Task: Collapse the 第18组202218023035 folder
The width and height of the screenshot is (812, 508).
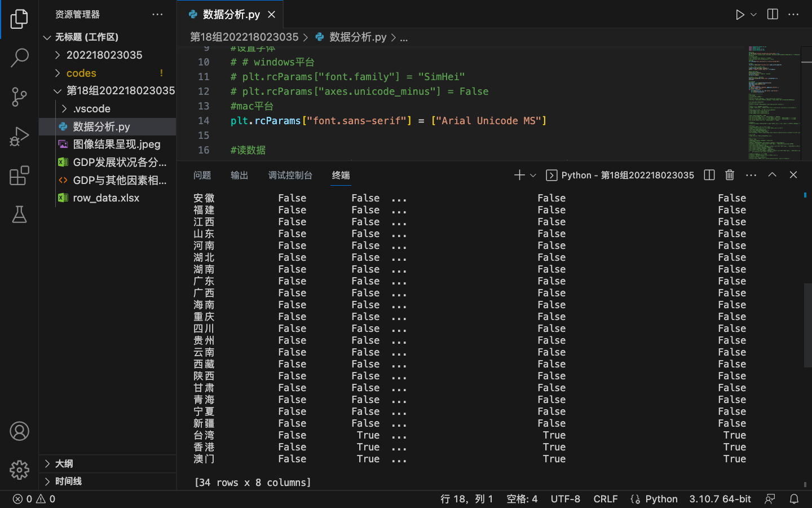Action: (57, 90)
